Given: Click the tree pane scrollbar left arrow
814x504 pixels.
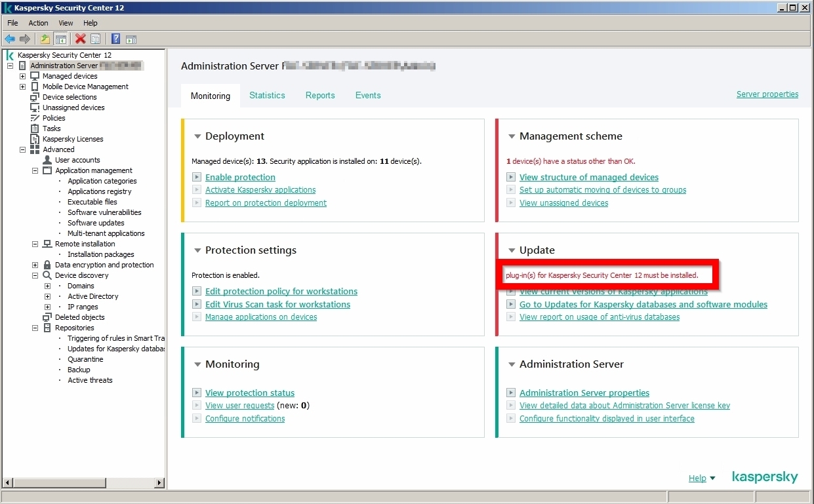Looking at the screenshot, I should coord(9,483).
